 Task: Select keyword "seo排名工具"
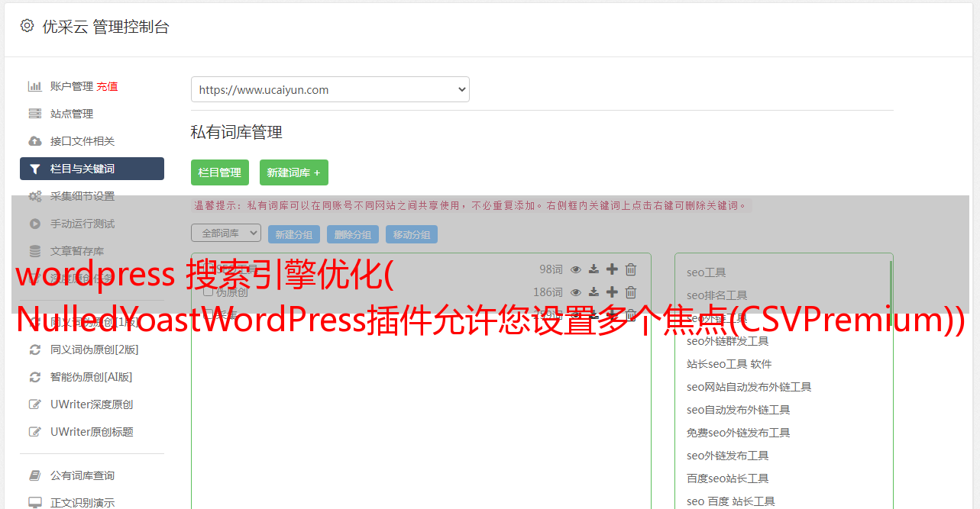[717, 295]
